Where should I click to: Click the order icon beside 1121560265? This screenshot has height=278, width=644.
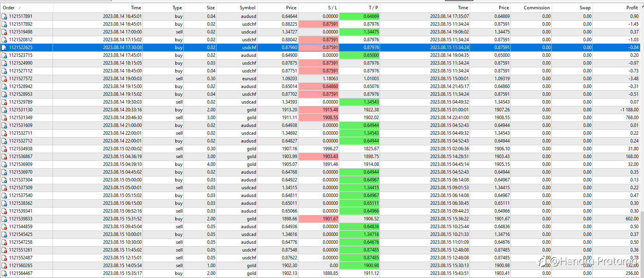(x=4, y=266)
